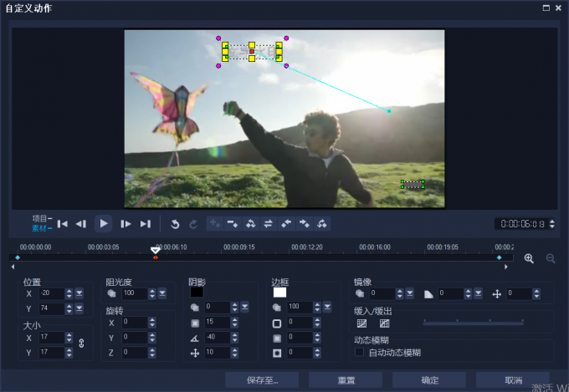Image resolution: width=569 pixels, height=392 pixels.
Task: Pick the black 阴影 color swatch
Action: (x=197, y=293)
